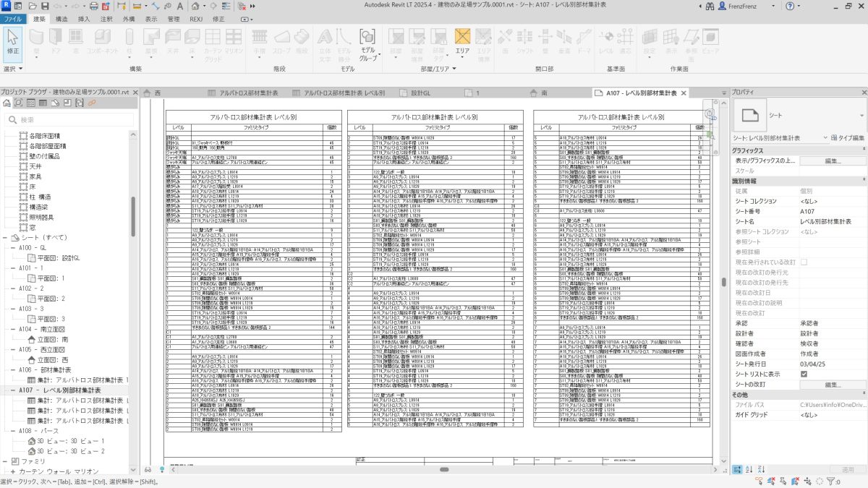Click 編集 button for シートの改訂

pyautogui.click(x=833, y=385)
